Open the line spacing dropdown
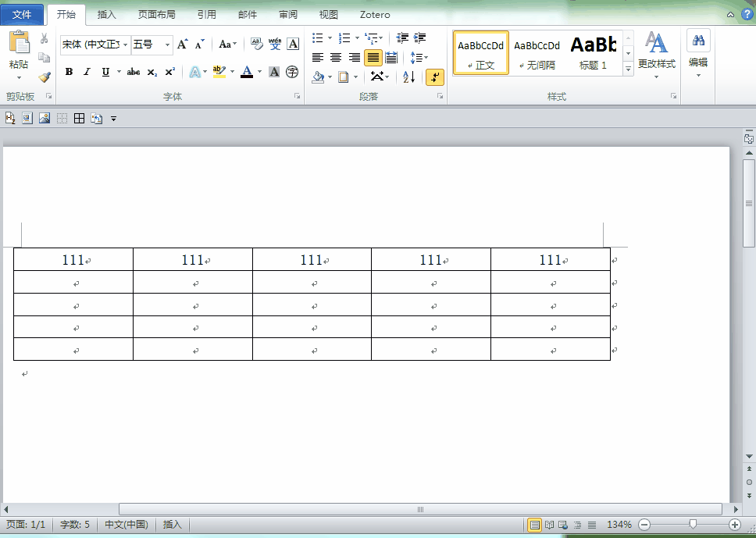This screenshot has height=538, width=756. click(419, 57)
